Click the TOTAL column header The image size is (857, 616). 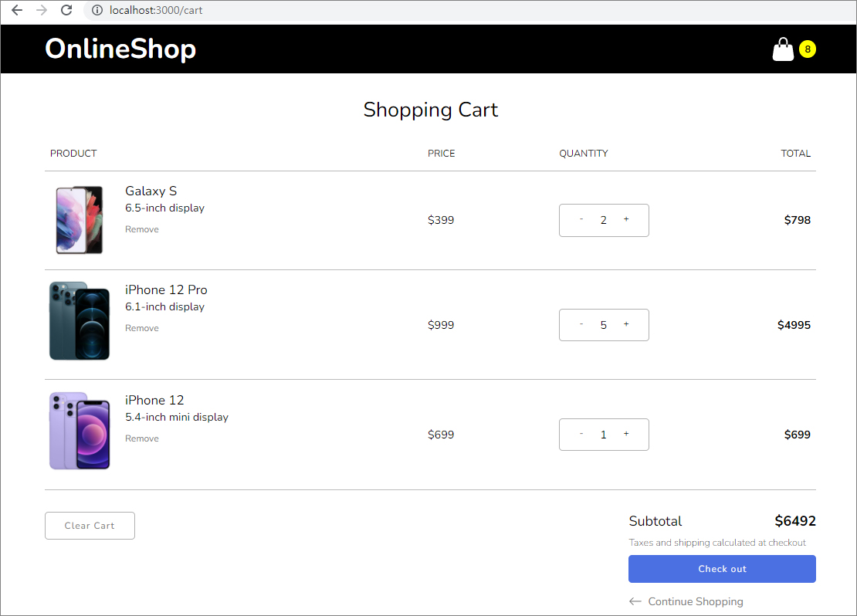795,153
